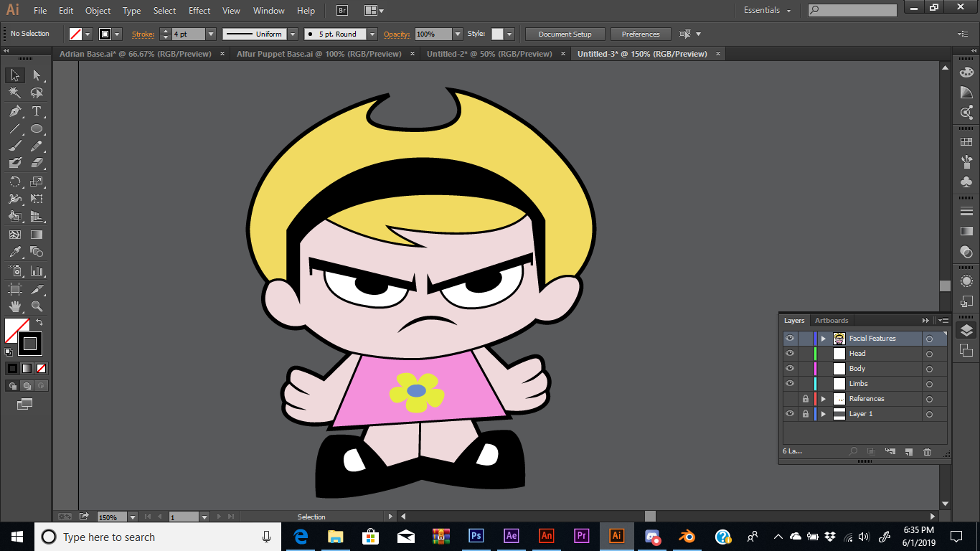Click the orange Opacity label link
This screenshot has width=980, height=551.
click(396, 34)
